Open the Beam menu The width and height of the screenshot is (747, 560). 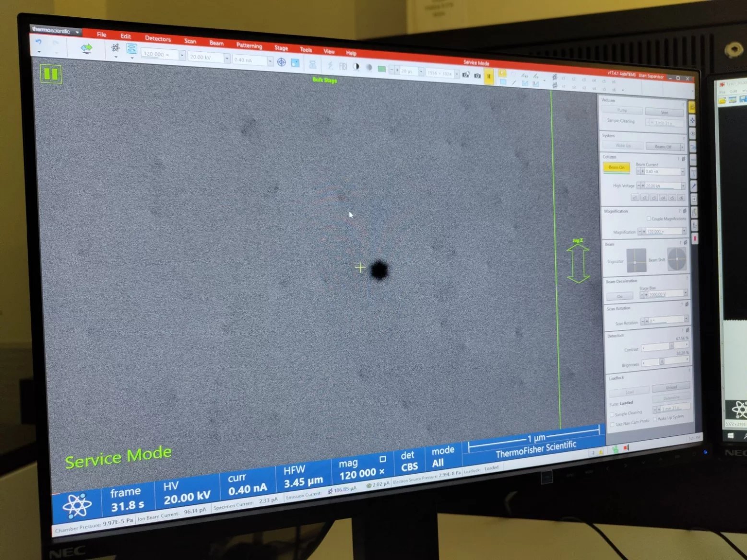[216, 43]
